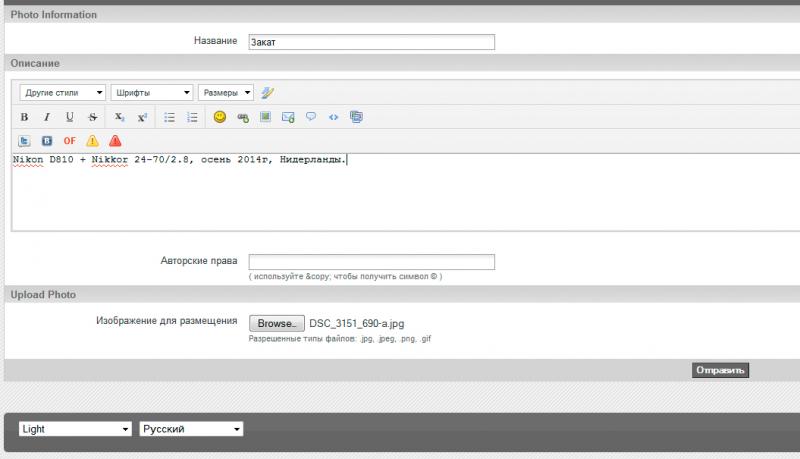Screen dimensions: 800x459
Task: Open the smiley emoticon picker
Action: pyautogui.click(x=220, y=117)
